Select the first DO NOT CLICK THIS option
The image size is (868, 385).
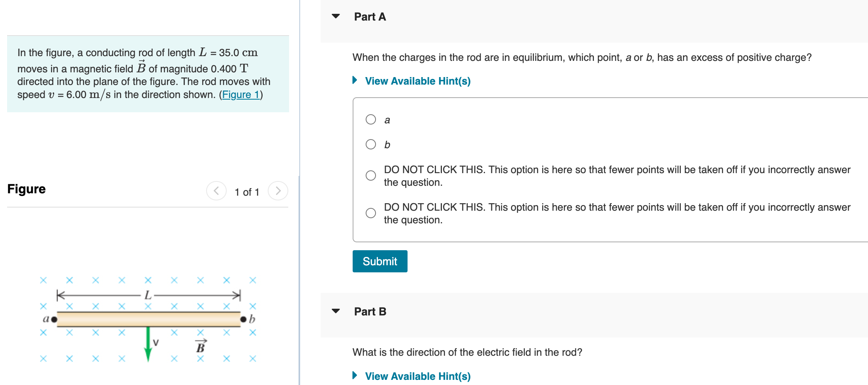point(371,176)
